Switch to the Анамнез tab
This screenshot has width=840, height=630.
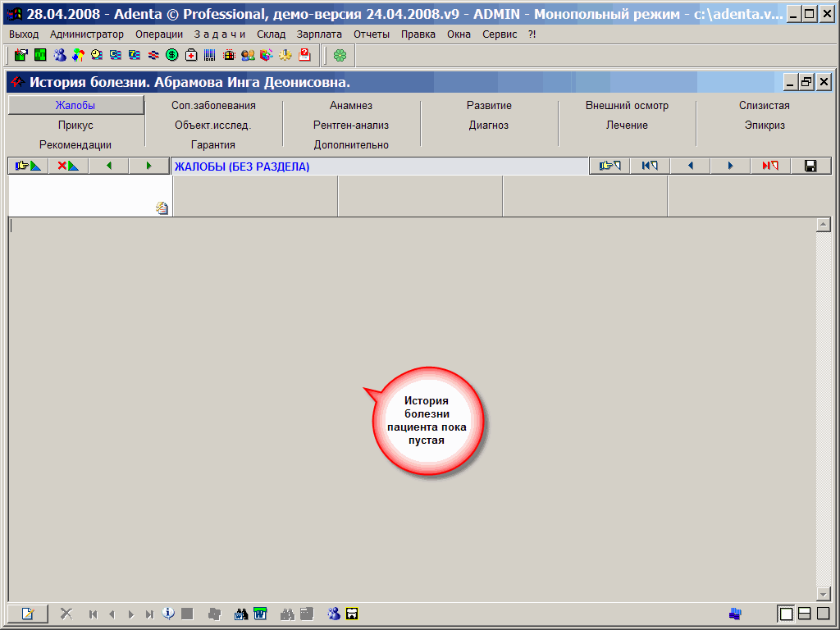pos(351,106)
